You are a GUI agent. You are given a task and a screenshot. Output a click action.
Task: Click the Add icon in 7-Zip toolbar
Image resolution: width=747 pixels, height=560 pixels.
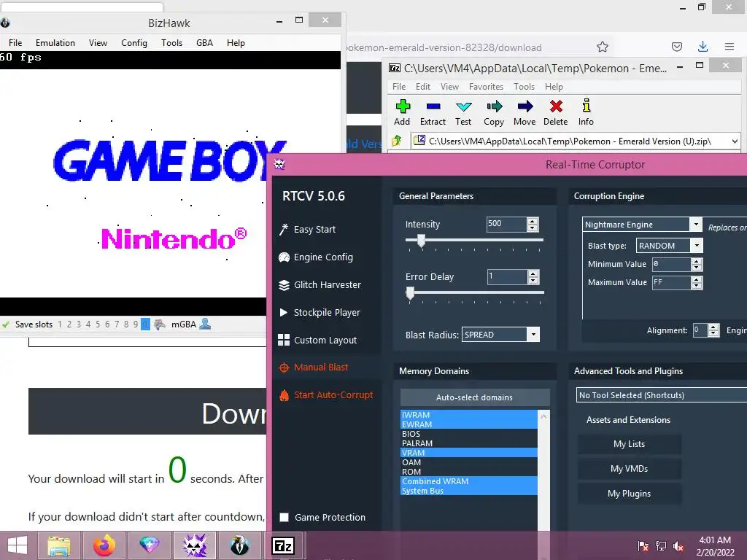click(x=403, y=106)
